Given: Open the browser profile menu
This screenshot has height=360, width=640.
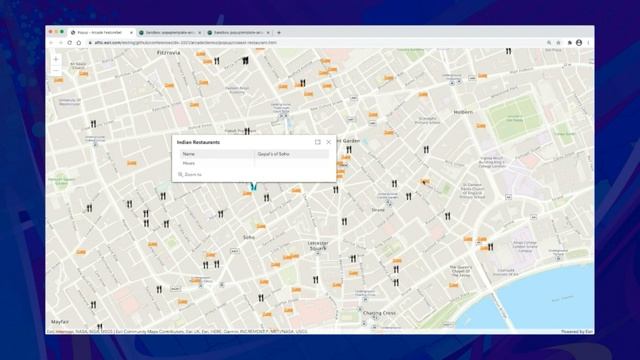Looking at the screenshot, I should [579, 42].
